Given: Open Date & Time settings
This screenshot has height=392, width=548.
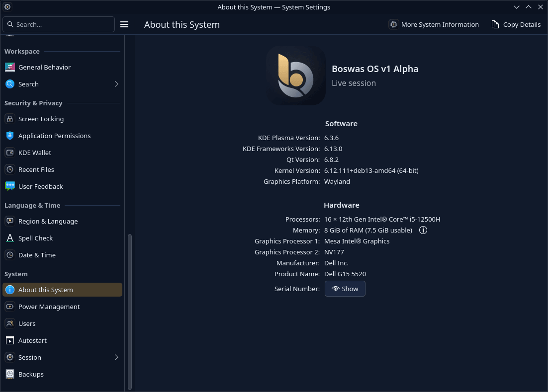Looking at the screenshot, I should pos(62,255).
